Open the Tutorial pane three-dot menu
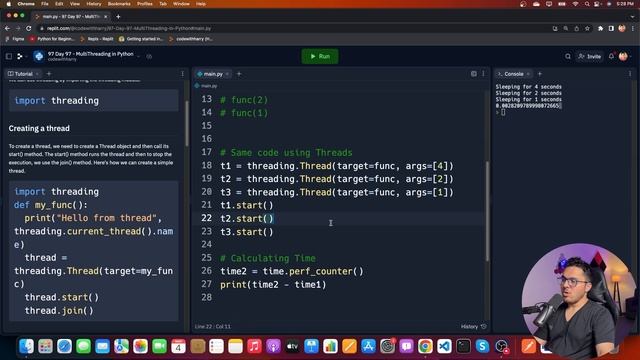The width and height of the screenshot is (640, 360). [182, 74]
